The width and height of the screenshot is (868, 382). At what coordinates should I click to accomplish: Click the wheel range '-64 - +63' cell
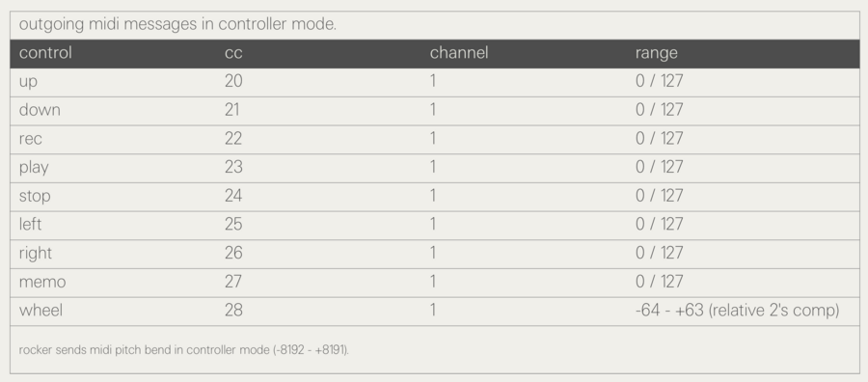point(738,311)
